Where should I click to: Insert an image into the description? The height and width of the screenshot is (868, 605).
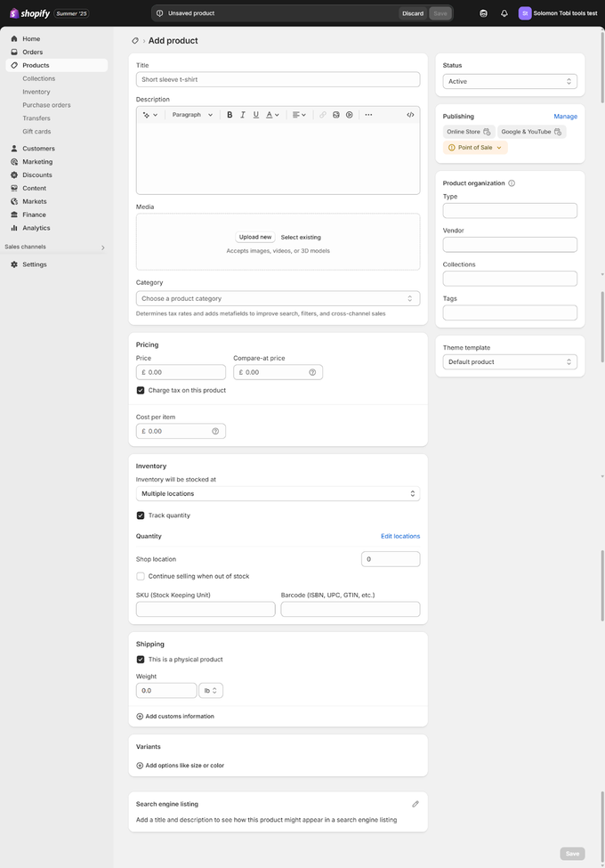click(336, 114)
